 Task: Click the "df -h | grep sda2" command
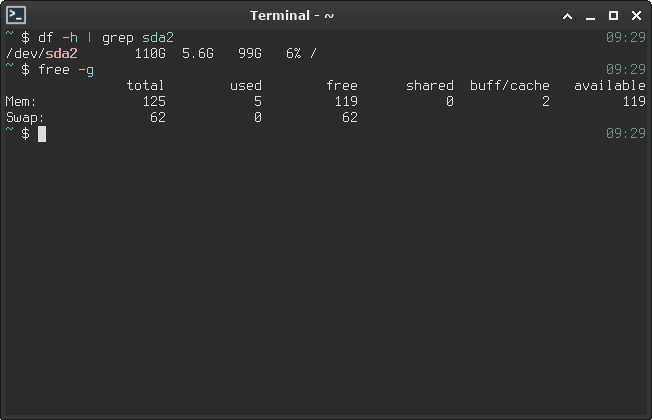point(105,37)
